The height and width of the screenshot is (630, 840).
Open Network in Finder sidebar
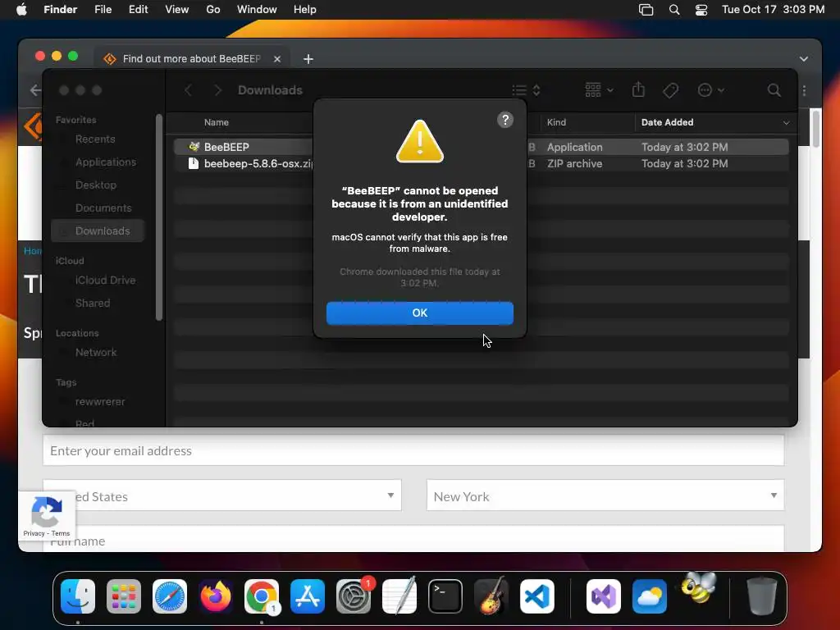point(96,353)
